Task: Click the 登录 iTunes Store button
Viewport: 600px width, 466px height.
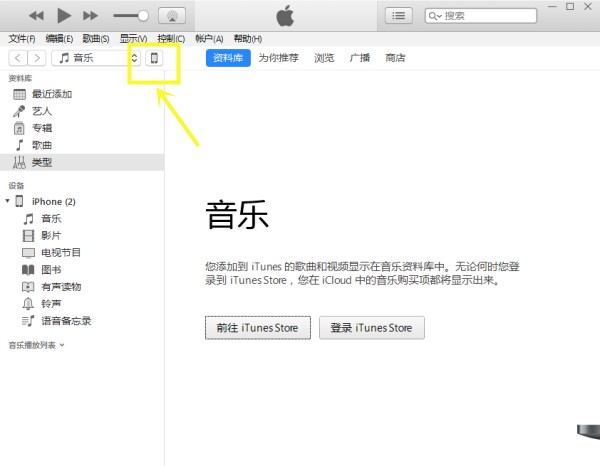Action: pos(372,328)
